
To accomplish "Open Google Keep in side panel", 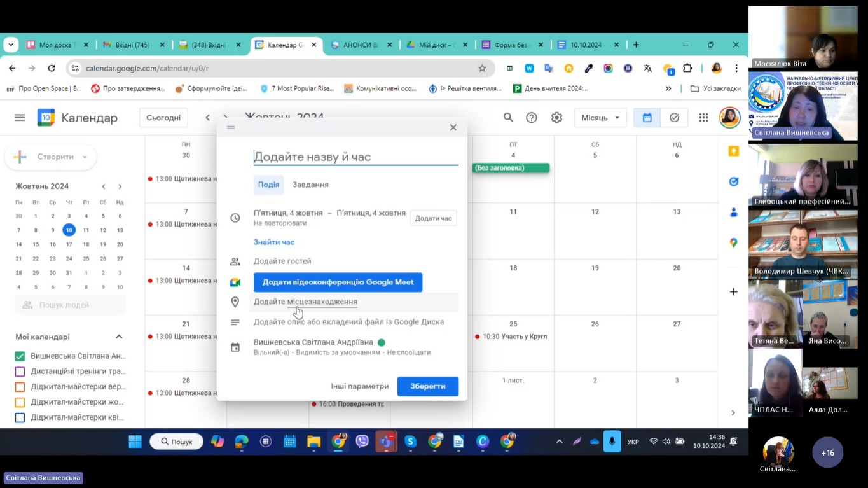I will [733, 151].
